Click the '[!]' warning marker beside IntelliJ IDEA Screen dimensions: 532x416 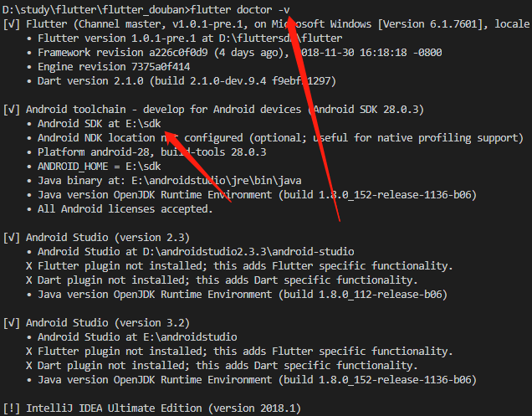click(x=11, y=408)
